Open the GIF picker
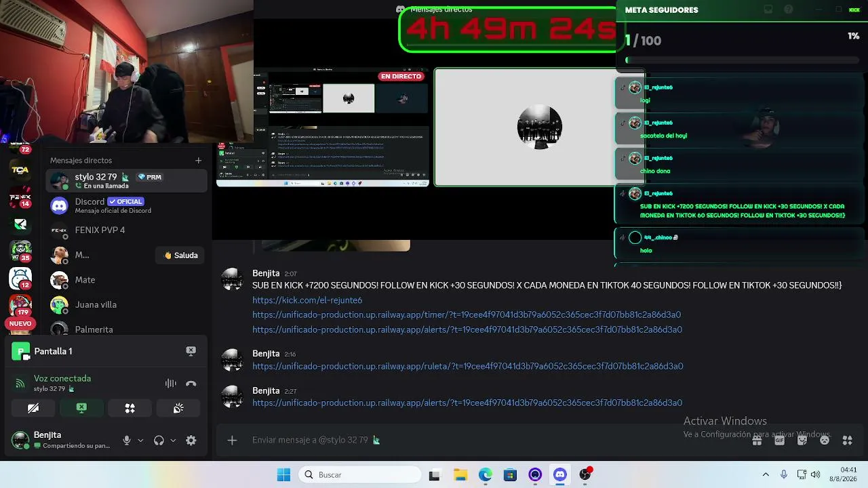 779,441
